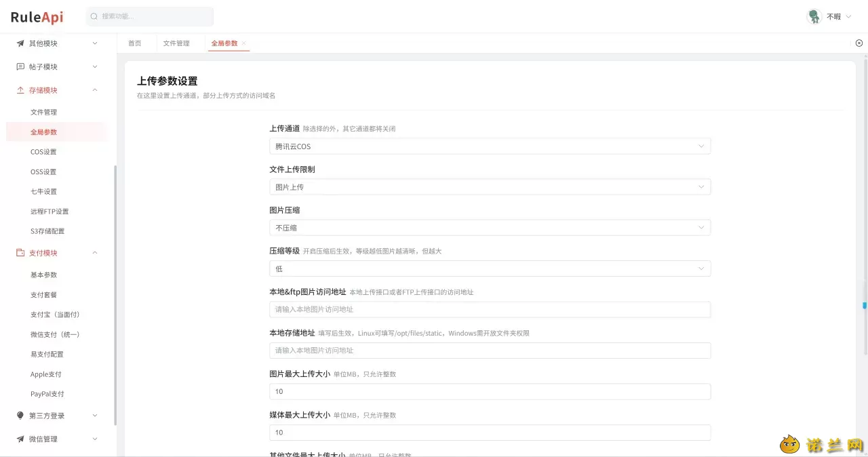Click the 第三方登录 icon

pos(20,416)
